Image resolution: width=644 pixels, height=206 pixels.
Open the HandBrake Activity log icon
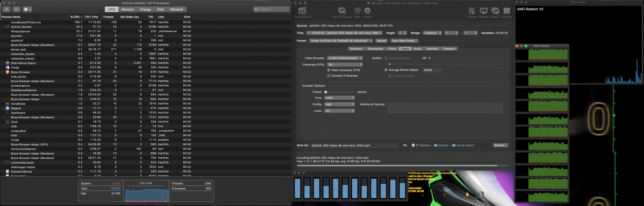pos(507,11)
